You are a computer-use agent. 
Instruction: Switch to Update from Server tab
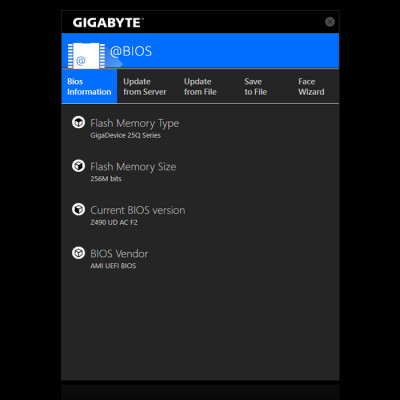[145, 87]
